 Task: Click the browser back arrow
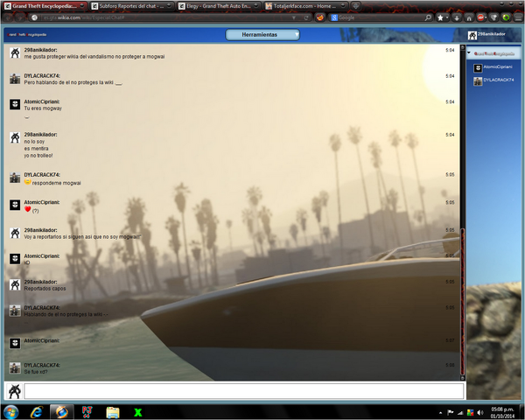point(10,17)
